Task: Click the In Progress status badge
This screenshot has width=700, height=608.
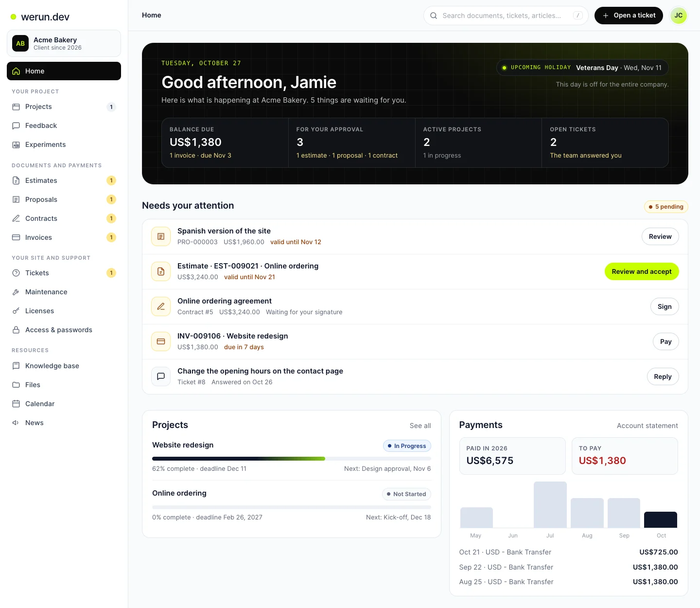Action: 407,446
